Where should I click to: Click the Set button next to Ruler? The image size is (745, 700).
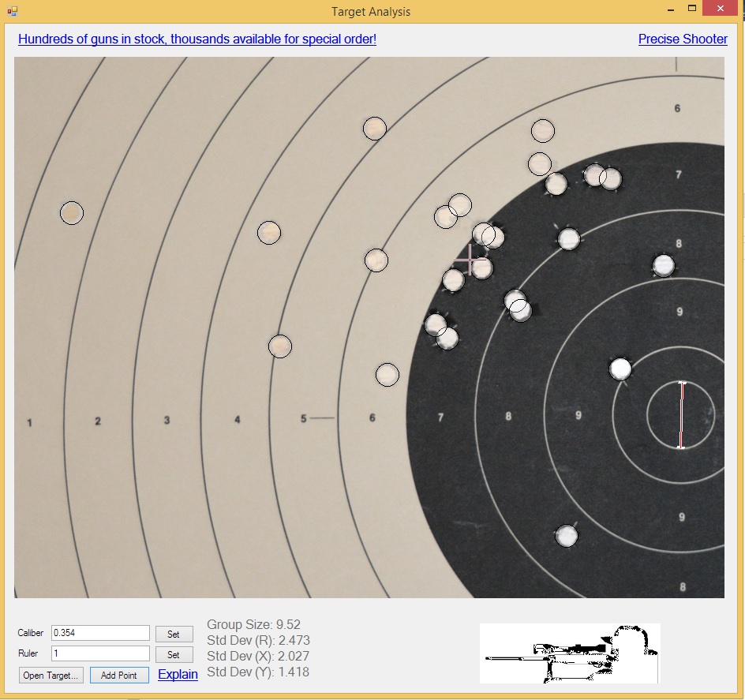click(174, 655)
